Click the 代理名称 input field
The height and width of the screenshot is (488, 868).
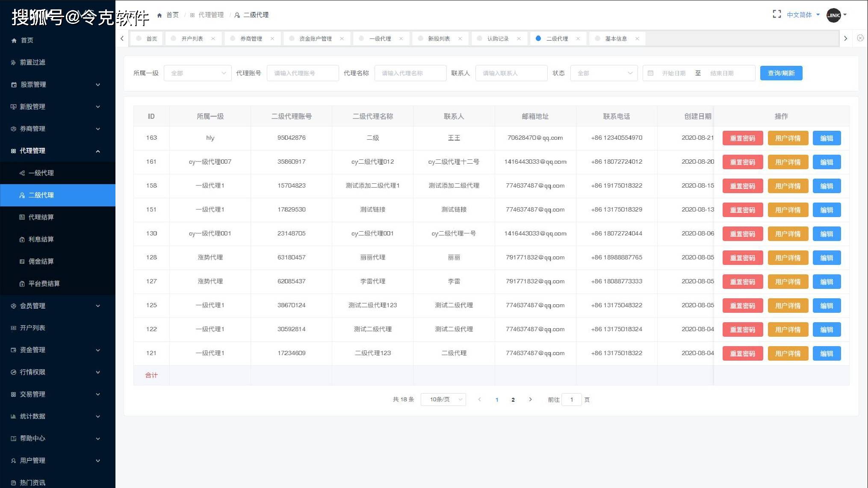coord(410,73)
